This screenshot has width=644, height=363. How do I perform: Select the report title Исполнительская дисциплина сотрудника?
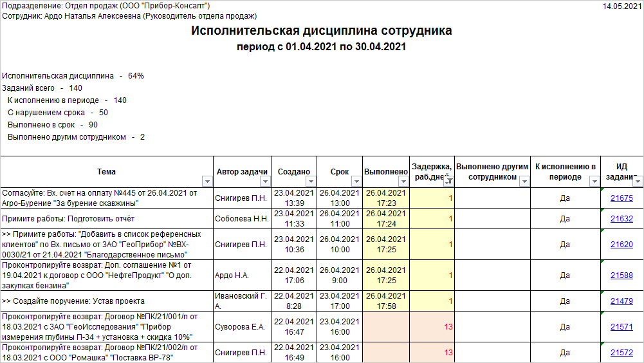(x=322, y=31)
